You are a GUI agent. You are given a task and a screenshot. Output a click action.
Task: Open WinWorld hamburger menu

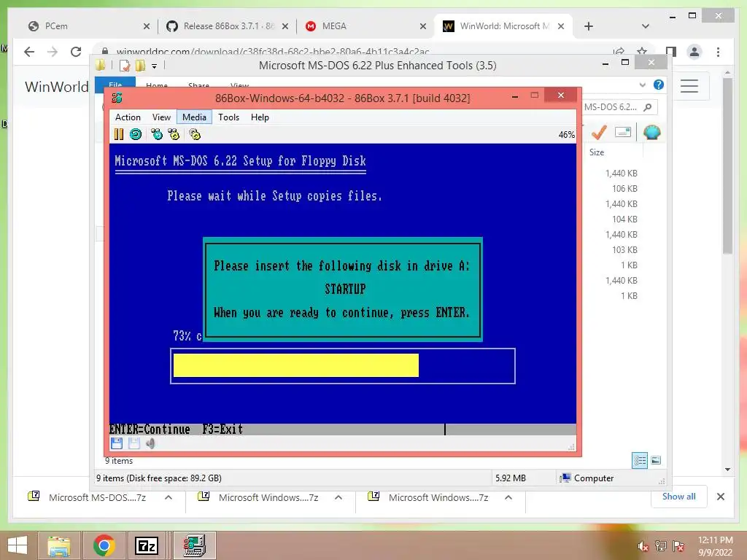(689, 86)
